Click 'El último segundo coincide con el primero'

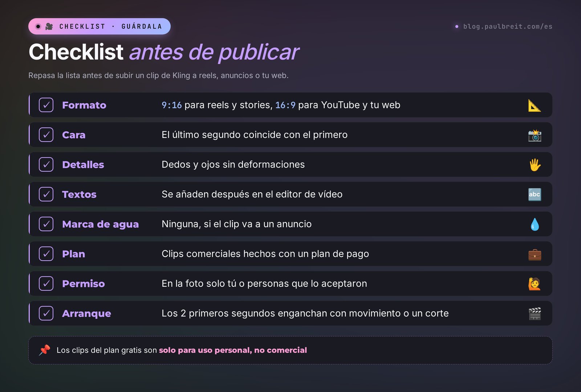pos(255,135)
